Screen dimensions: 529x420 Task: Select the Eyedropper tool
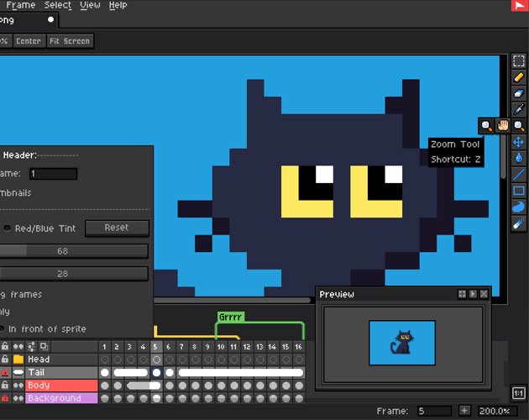point(519,109)
